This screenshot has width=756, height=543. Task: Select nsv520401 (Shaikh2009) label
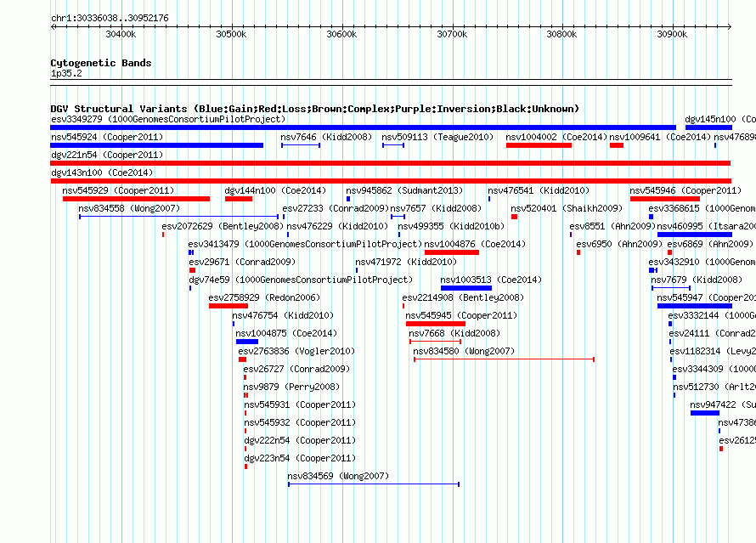[567, 208]
